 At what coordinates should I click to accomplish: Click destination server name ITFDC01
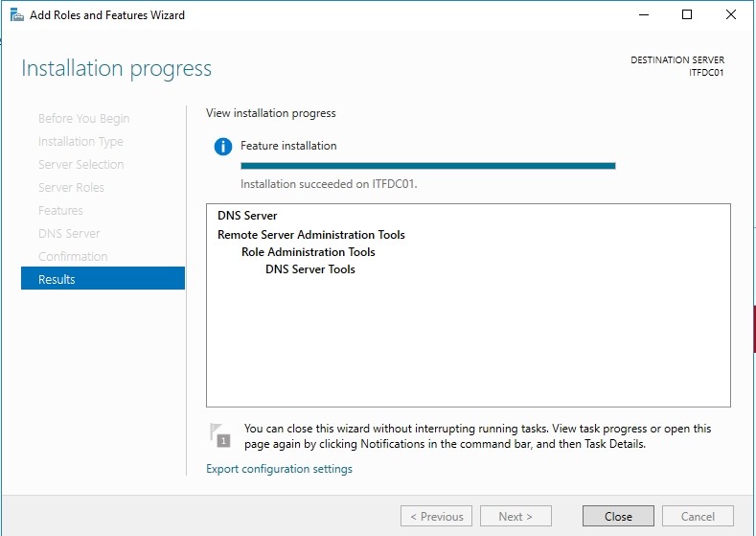(x=706, y=73)
